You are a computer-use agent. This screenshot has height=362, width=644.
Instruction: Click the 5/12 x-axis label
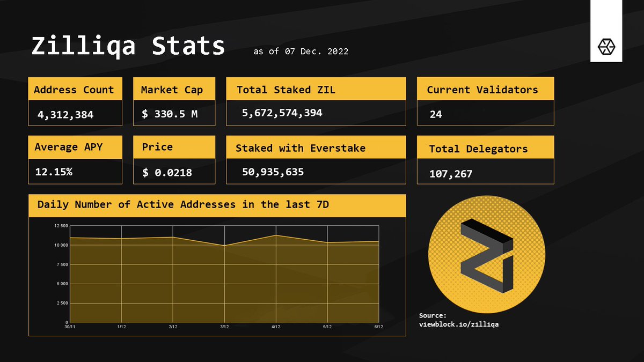coord(327,327)
